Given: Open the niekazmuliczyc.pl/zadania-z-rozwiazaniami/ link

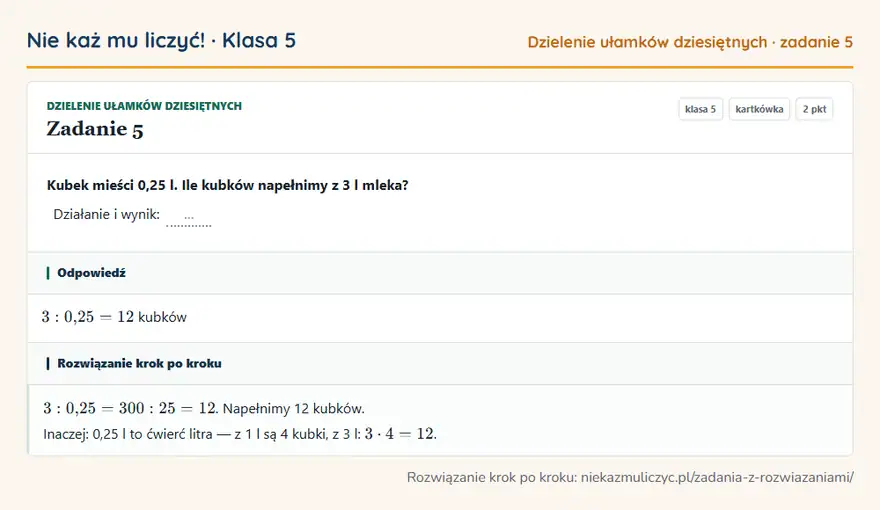Looking at the screenshot, I should pyautogui.click(x=717, y=477).
